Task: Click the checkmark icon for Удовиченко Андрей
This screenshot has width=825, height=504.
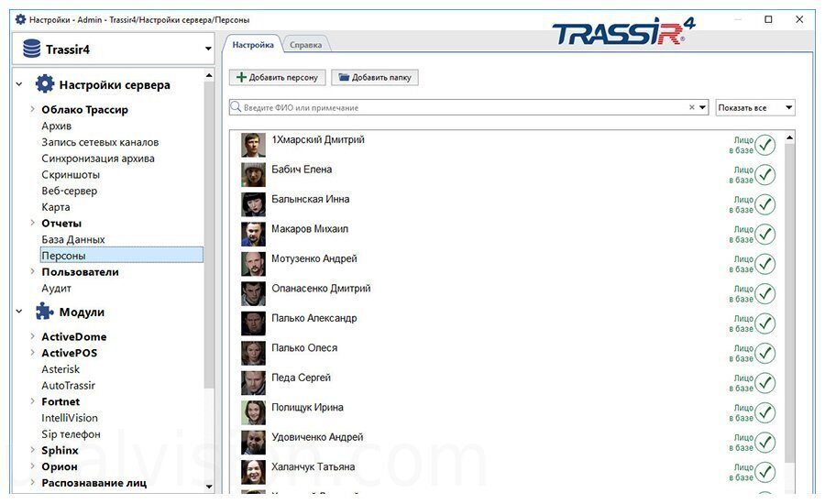Action: (764, 442)
